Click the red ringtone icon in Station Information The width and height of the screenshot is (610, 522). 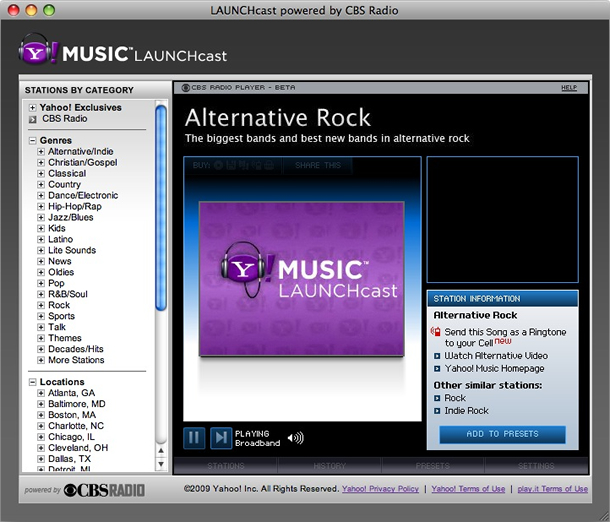436,332
